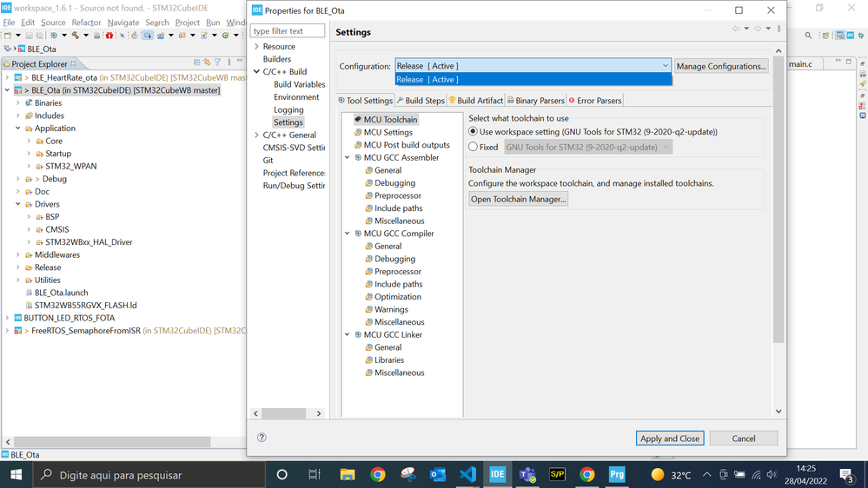This screenshot has height=488, width=868.
Task: Open Outlook from the taskbar
Action: (x=437, y=475)
